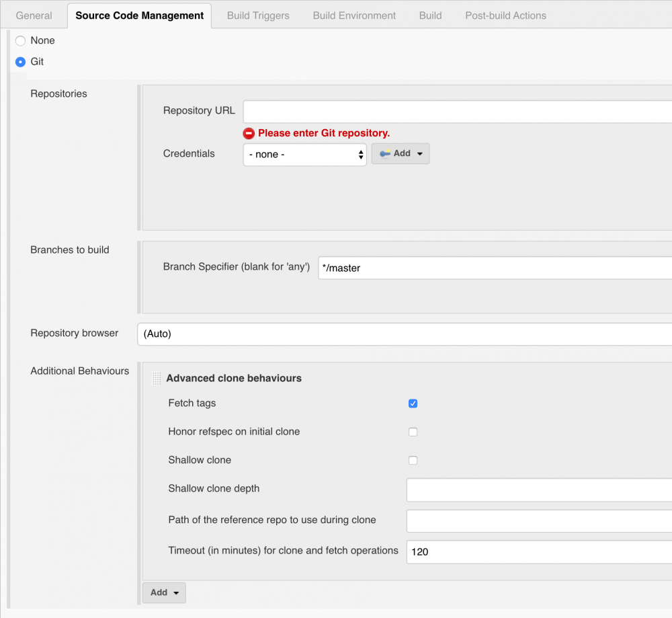
Task: Click the Shallow clone depth field
Action: pyautogui.click(x=538, y=490)
